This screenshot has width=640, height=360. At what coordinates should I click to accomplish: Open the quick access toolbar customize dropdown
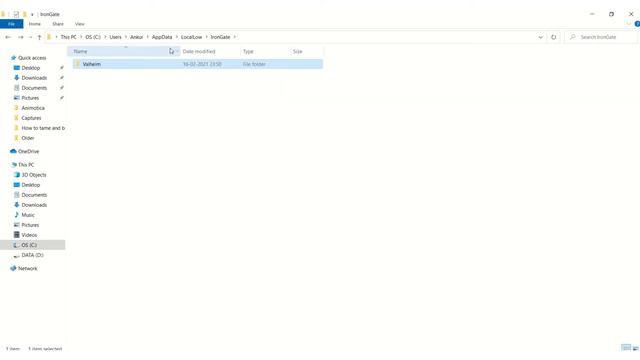click(32, 15)
